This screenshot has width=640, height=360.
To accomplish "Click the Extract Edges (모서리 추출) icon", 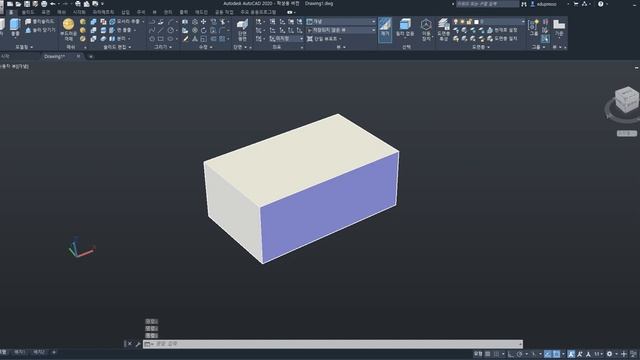I will click(112, 21).
